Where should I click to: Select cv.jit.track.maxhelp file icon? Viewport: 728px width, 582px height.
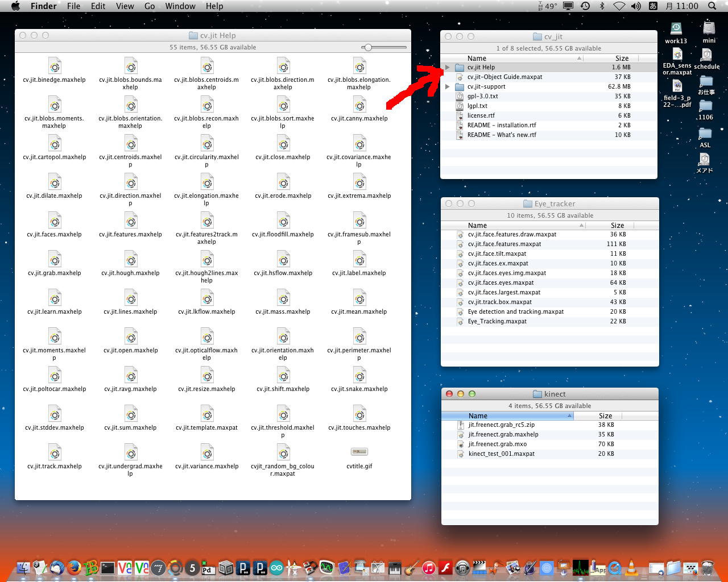[55, 453]
